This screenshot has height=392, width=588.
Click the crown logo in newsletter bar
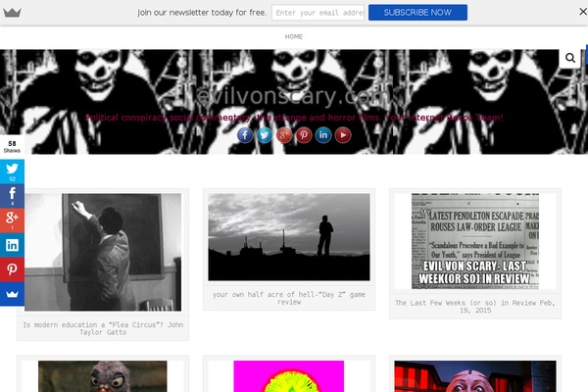pyautogui.click(x=12, y=13)
